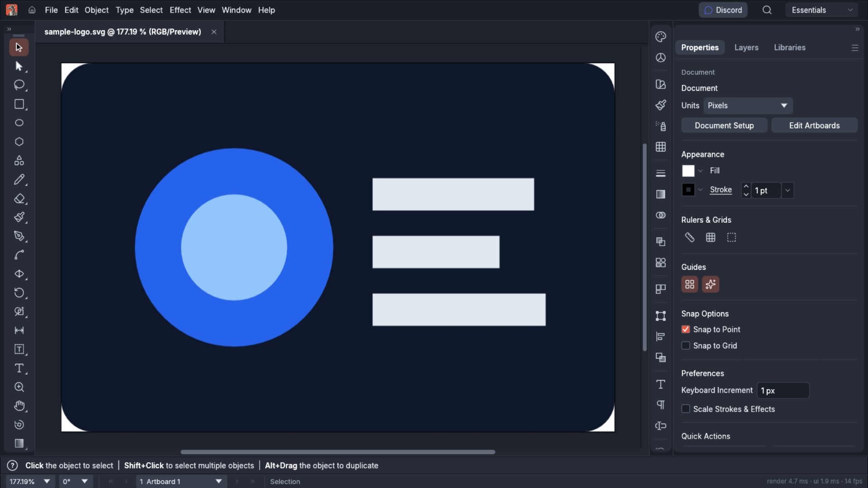Open the zoom level dropdown at 177.19%
The width and height of the screenshot is (868, 488).
[47, 482]
